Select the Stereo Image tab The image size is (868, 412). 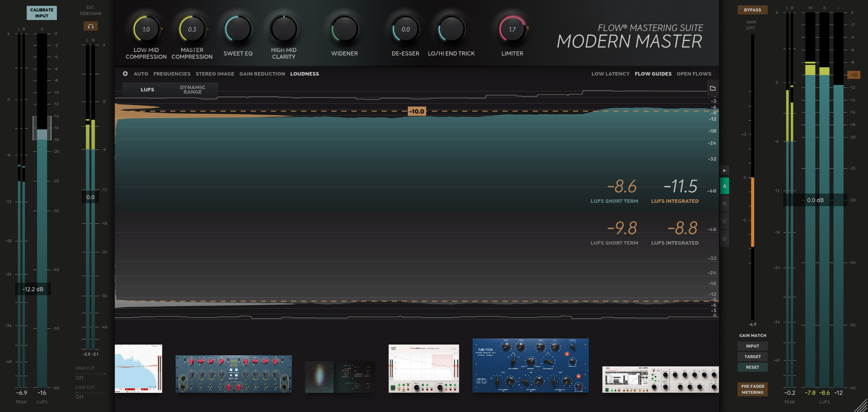click(x=215, y=73)
